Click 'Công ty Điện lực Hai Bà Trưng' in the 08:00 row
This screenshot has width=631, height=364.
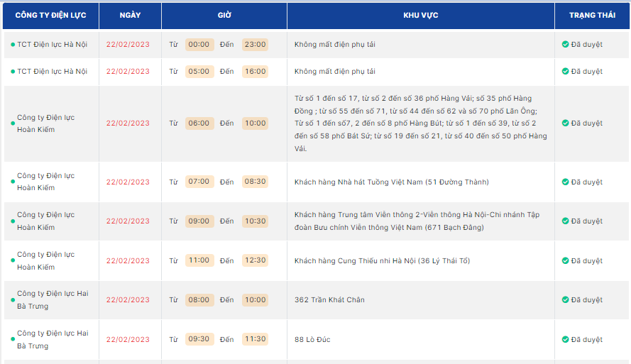(53, 299)
